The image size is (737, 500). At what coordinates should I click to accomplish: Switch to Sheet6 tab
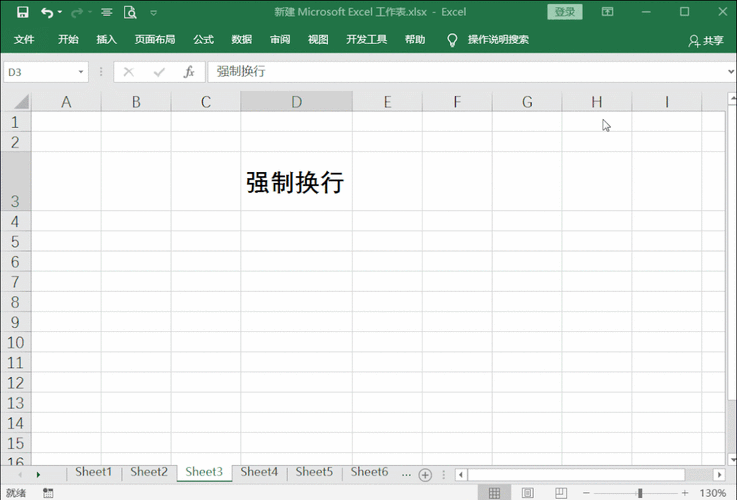pyautogui.click(x=369, y=472)
